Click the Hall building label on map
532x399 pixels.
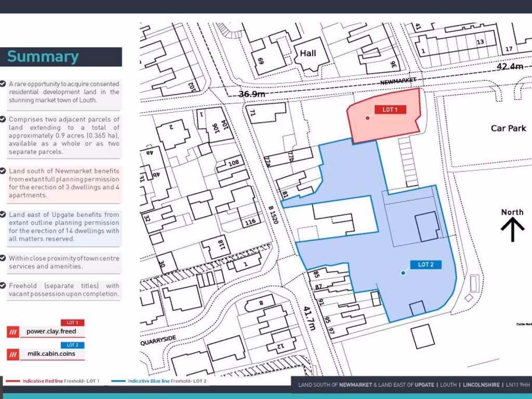[x=308, y=53]
